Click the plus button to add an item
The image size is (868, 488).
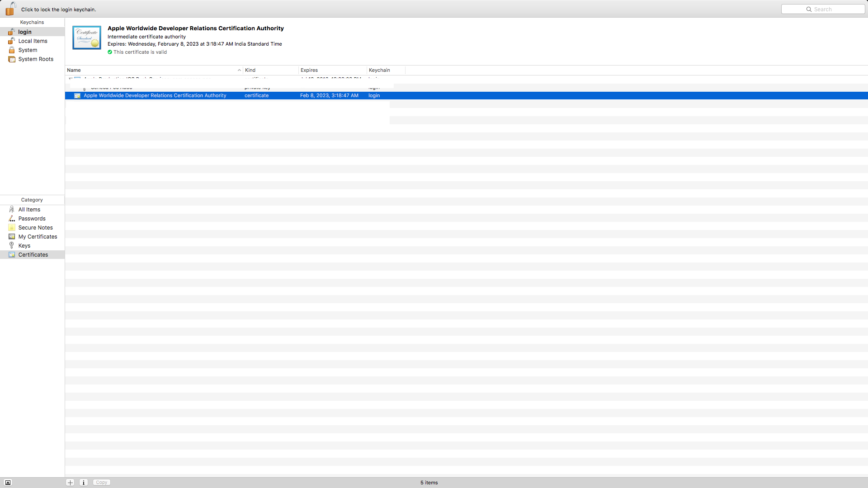[x=70, y=483]
